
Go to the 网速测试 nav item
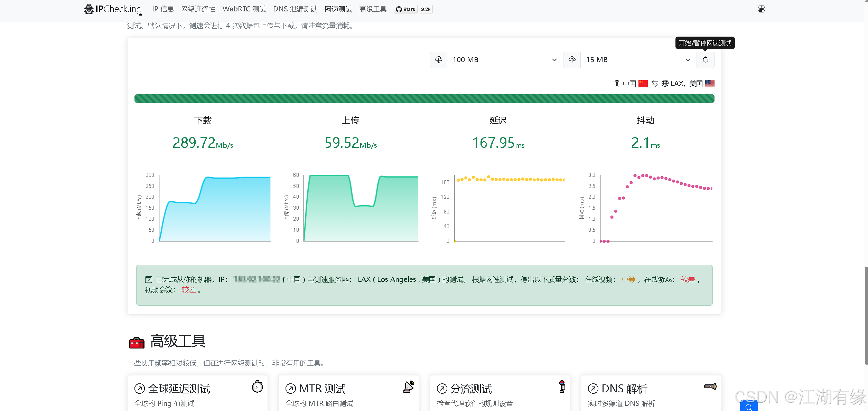click(338, 9)
